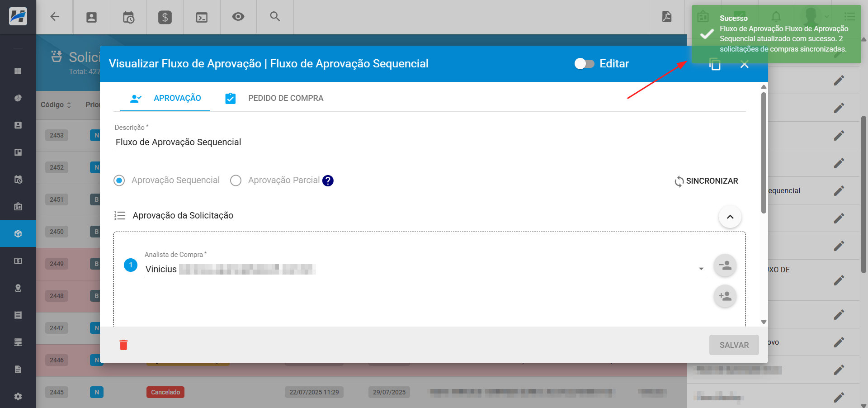868x408 pixels.
Task: Click the search magnifier toolbar icon
Action: click(275, 17)
